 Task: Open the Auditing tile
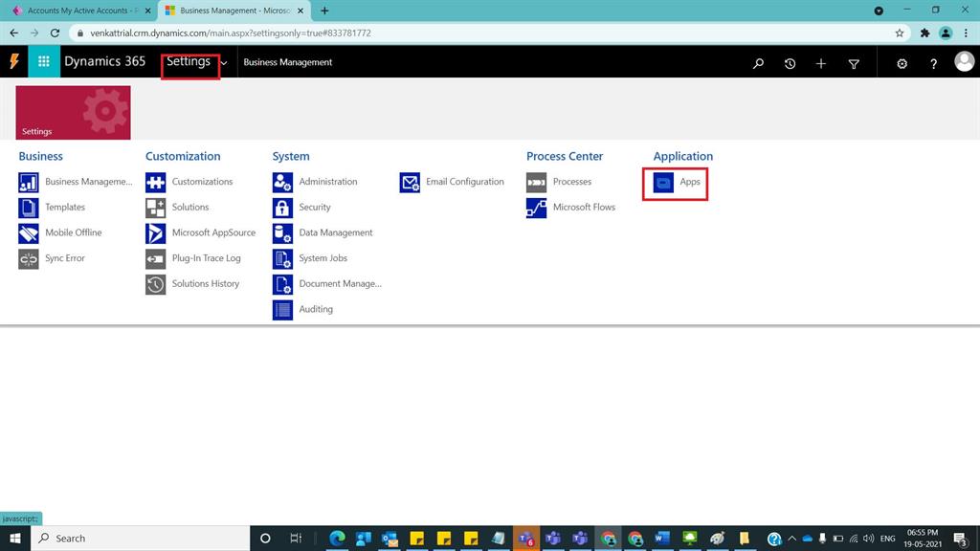click(315, 309)
